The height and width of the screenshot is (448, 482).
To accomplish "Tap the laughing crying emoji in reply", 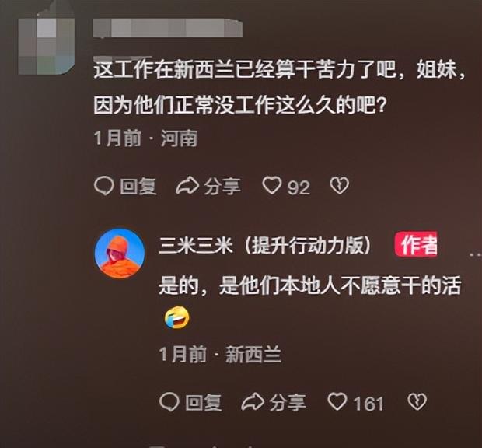I will 177,317.
